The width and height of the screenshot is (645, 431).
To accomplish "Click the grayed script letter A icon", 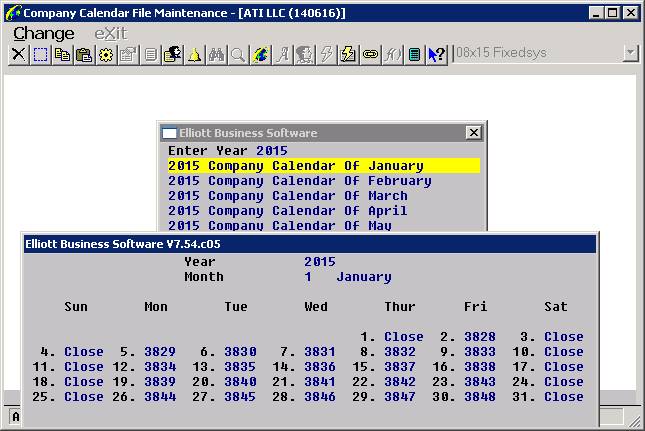I will pos(283,54).
